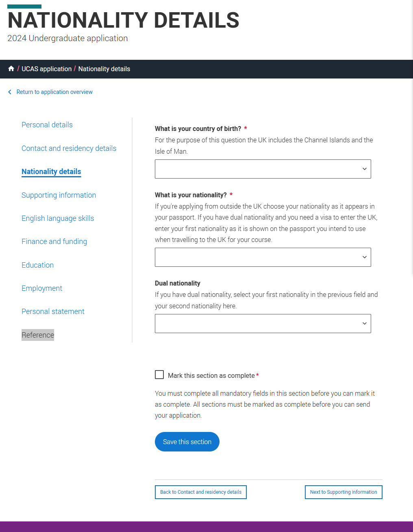The image size is (413, 532).
Task: Follow the UCAS application breadcrumb link
Action: tap(46, 69)
